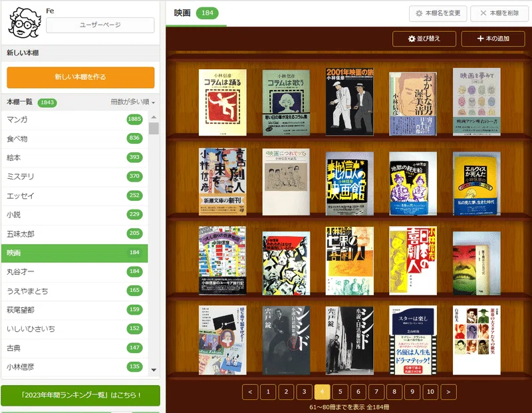Viewport: 532px width, 413px height.
Task: Open the おかしな男 渥美清 cover
Action: (413, 104)
